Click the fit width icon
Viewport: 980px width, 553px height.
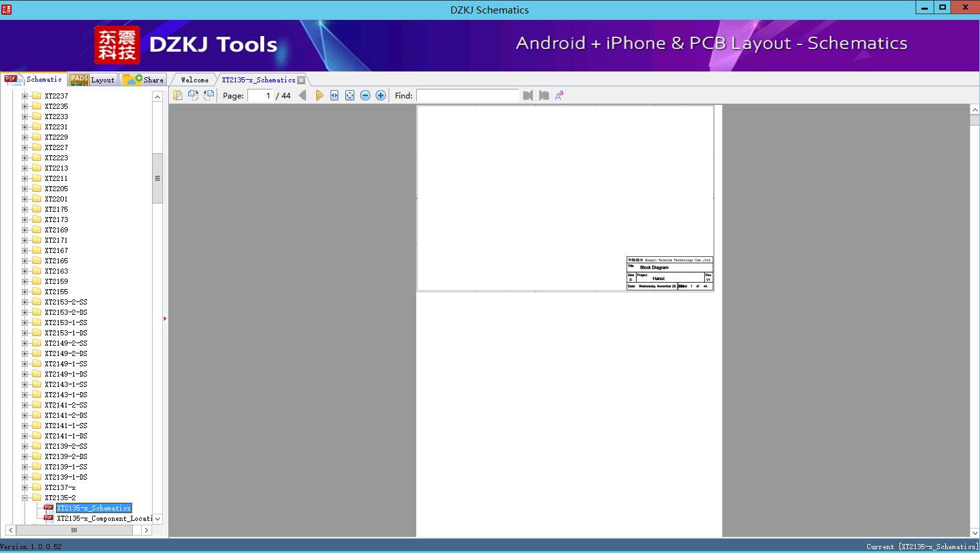point(334,95)
